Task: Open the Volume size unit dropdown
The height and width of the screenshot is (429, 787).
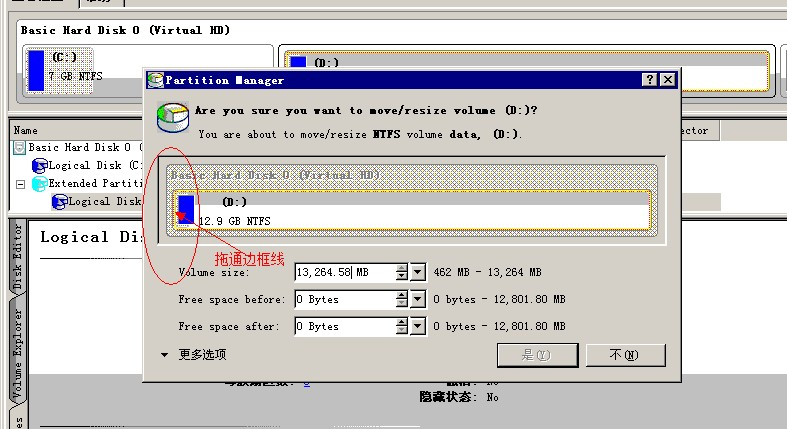Action: [418, 272]
